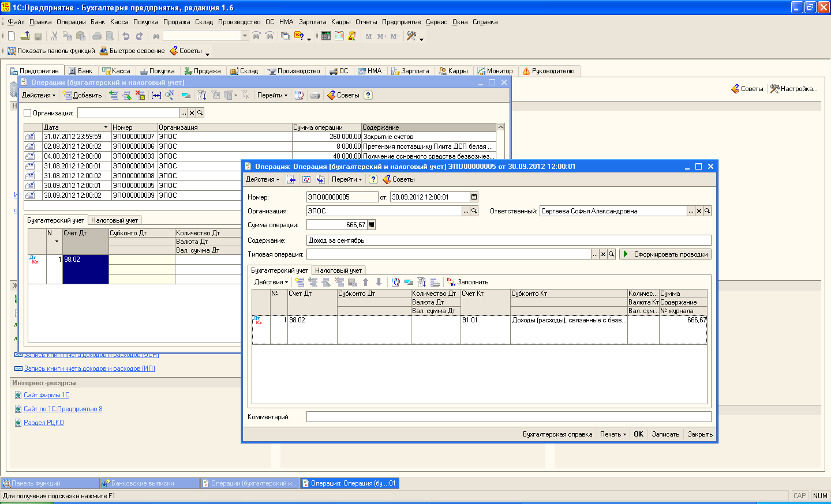Click the calendar picker beside the date field
This screenshot has height=504, width=831.
[474, 197]
